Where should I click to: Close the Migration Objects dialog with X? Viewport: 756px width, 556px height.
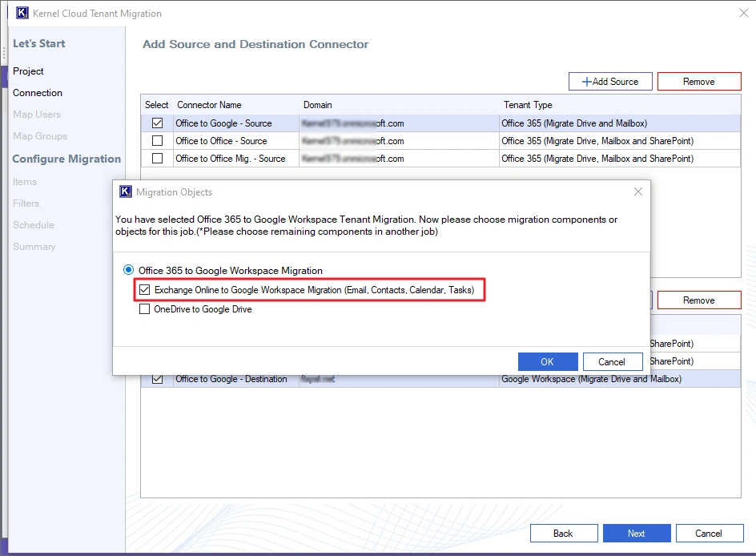click(638, 191)
